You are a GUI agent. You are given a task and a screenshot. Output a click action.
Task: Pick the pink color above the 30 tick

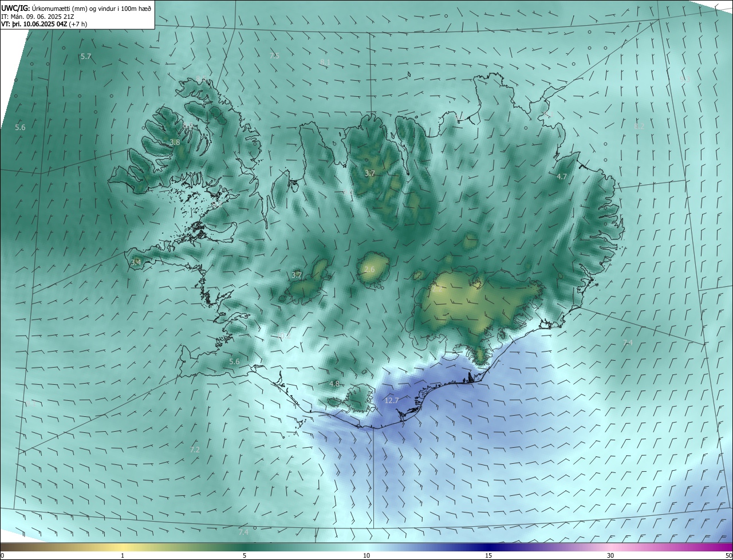click(x=610, y=547)
